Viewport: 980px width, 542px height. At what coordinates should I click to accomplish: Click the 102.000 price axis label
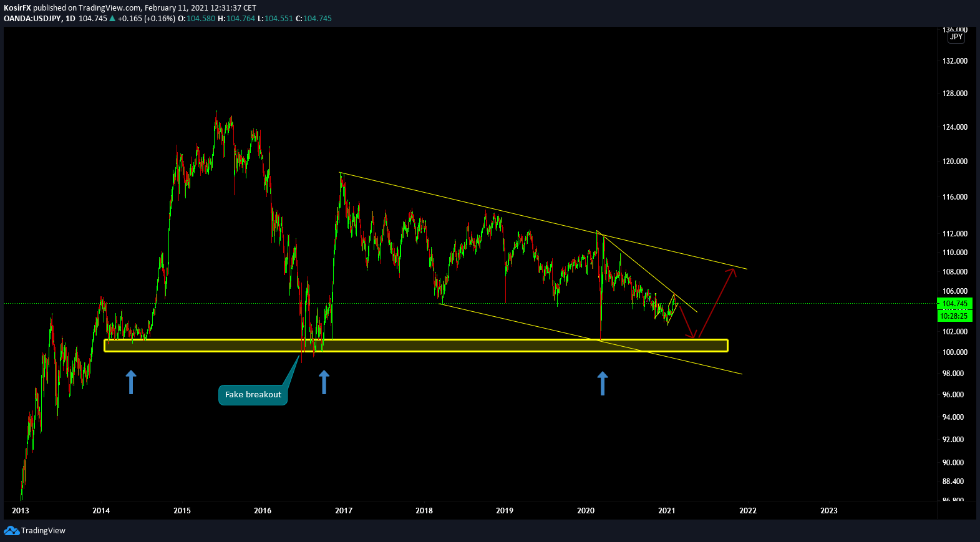955,332
